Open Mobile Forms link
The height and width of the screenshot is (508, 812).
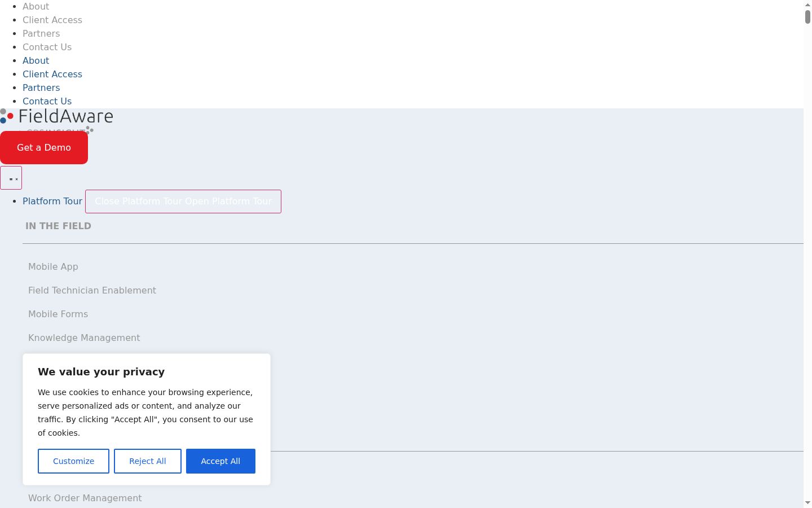point(58,314)
